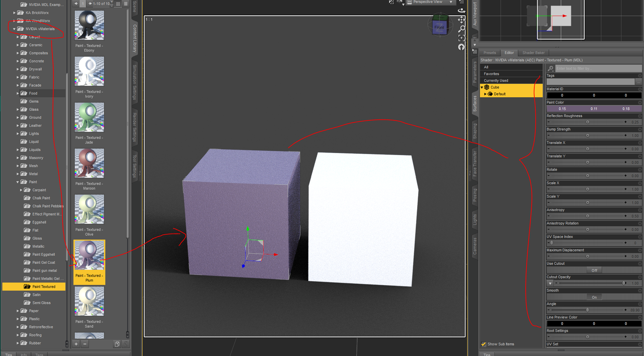This screenshot has height=356, width=644.
Task: Click the viewport orbit/rotate camera icon
Action: click(462, 10)
